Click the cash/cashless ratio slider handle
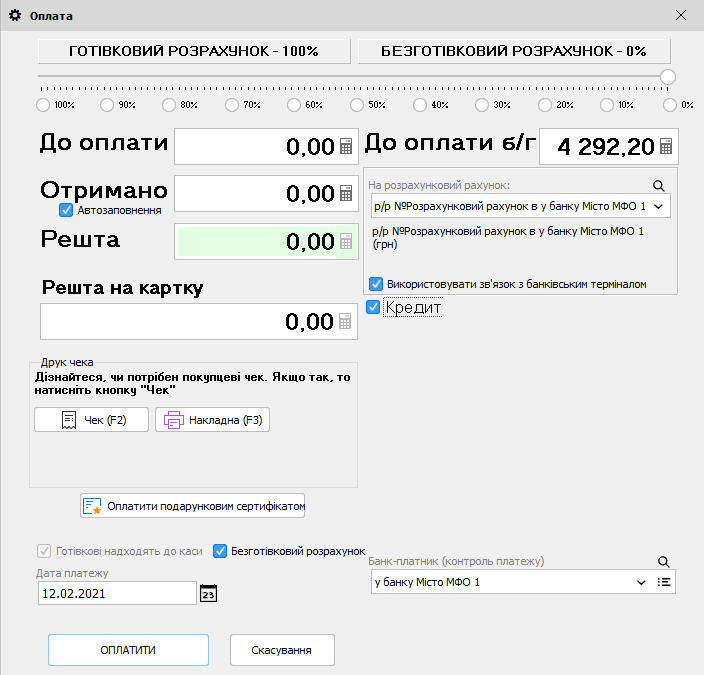This screenshot has width=704, height=675. coord(668,77)
